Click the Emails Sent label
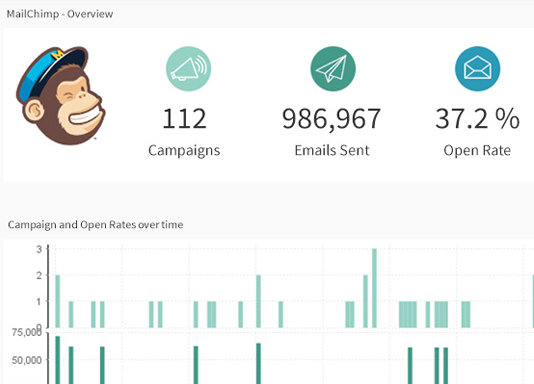The width and height of the screenshot is (534, 384). pos(332,150)
